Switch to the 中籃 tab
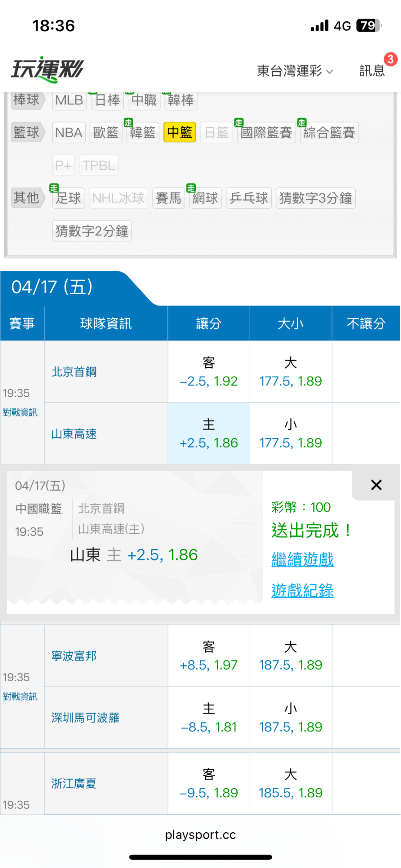Viewport: 401px width, 868px height. [180, 133]
